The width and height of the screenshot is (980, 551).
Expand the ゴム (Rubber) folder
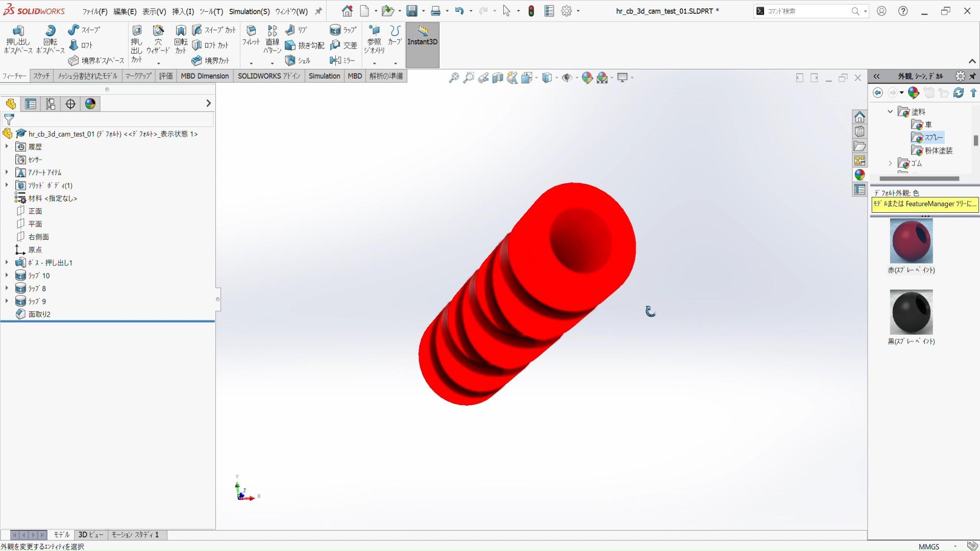[x=890, y=163]
